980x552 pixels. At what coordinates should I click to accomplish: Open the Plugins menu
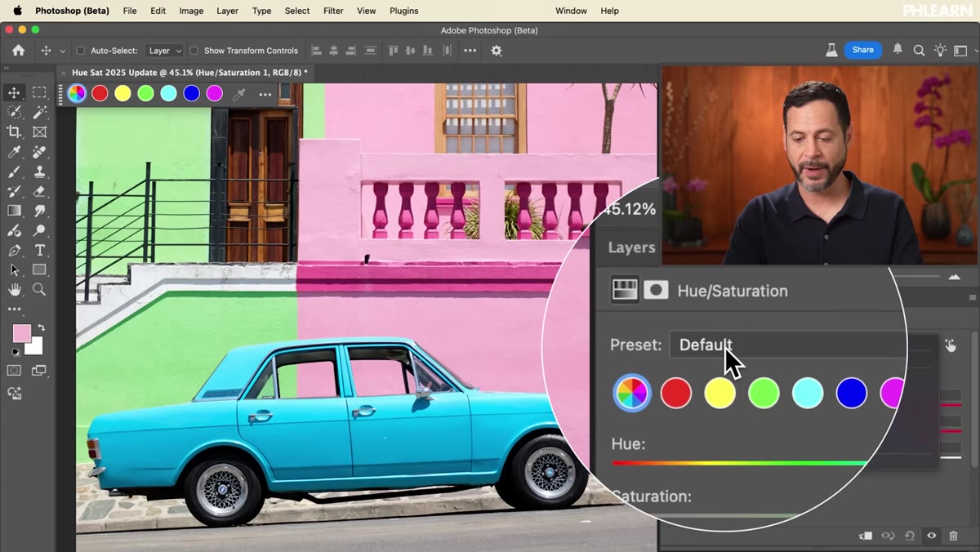403,11
